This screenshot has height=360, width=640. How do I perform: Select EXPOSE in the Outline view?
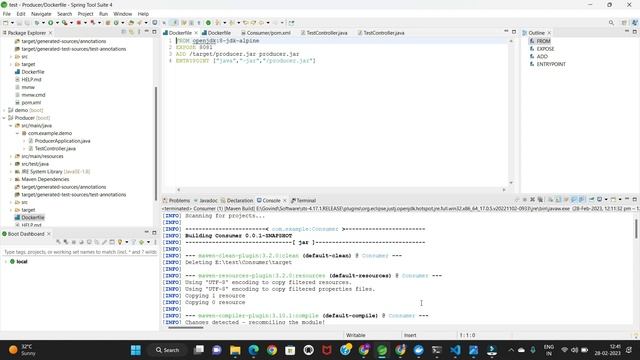[545, 49]
